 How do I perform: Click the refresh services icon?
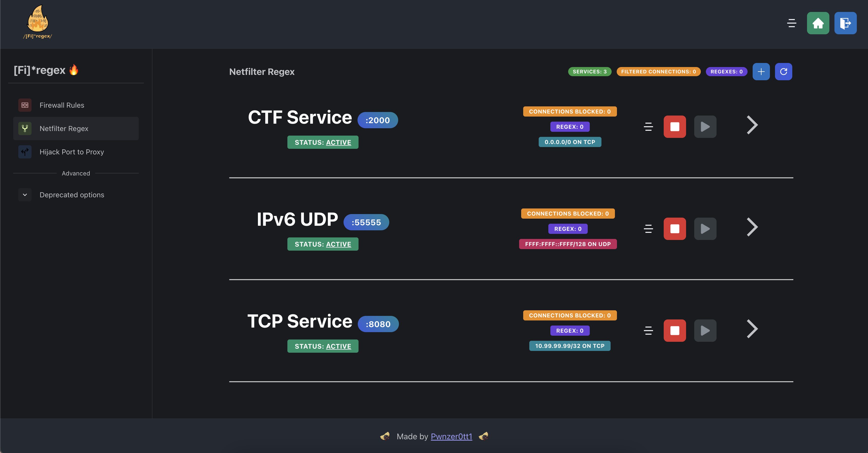[x=783, y=71]
